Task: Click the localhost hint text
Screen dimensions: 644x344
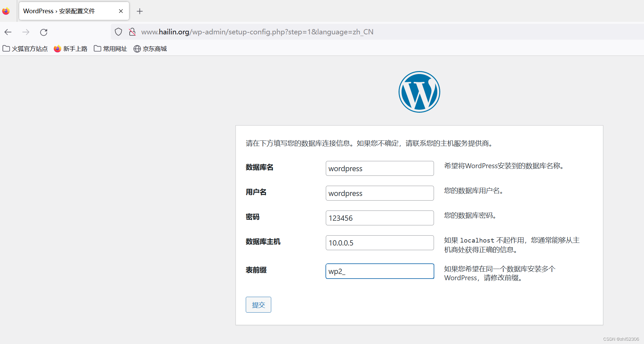Action: [512, 245]
